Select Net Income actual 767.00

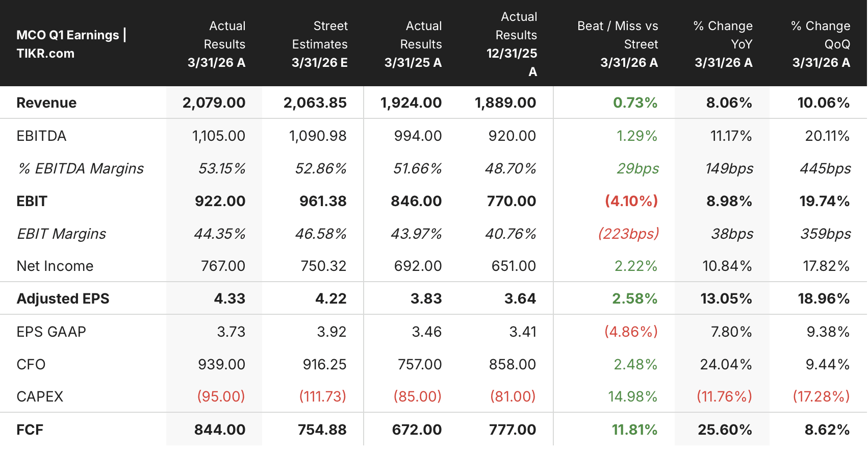point(223,266)
